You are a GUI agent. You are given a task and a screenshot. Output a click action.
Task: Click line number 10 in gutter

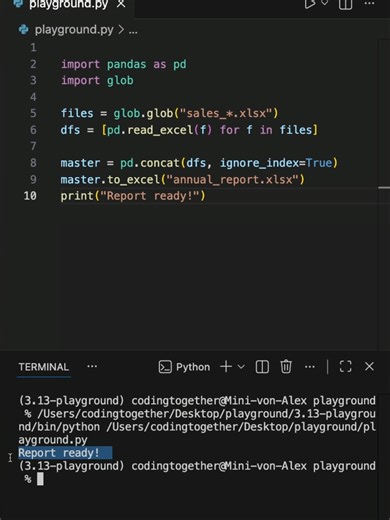point(30,196)
